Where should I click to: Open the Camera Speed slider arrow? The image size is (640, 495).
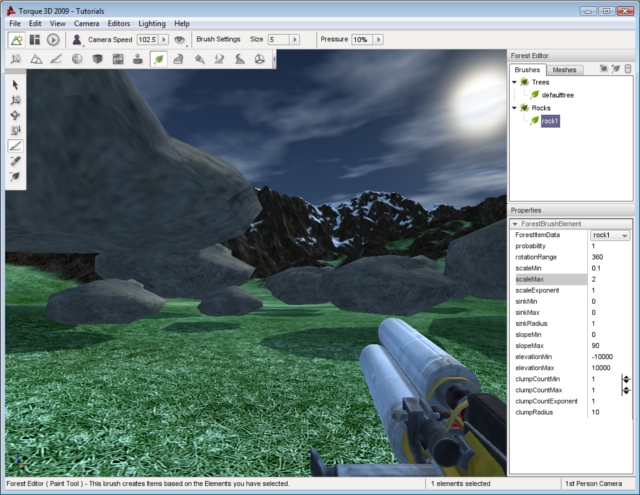click(164, 40)
